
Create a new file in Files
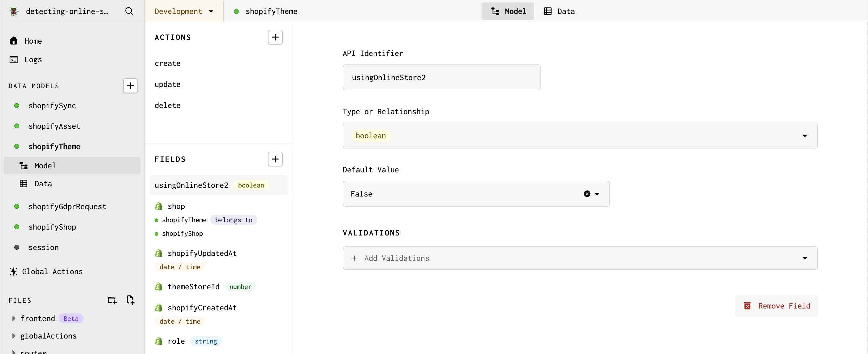pos(131,300)
